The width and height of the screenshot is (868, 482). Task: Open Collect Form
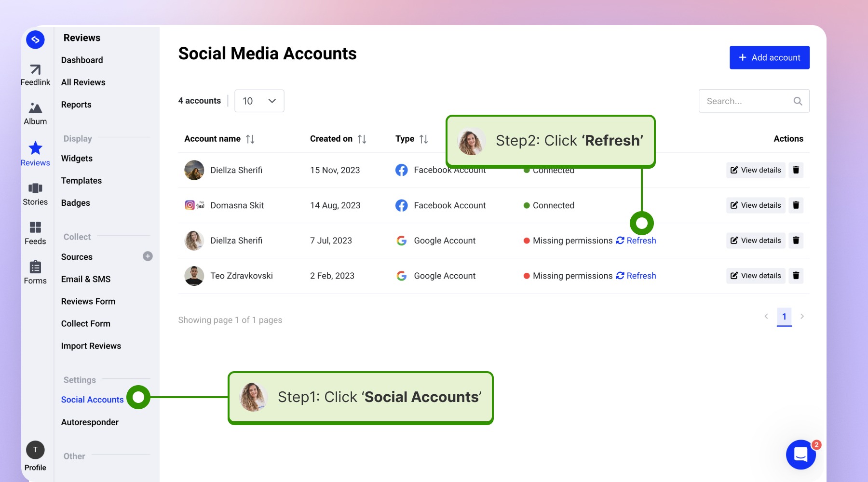pos(86,323)
